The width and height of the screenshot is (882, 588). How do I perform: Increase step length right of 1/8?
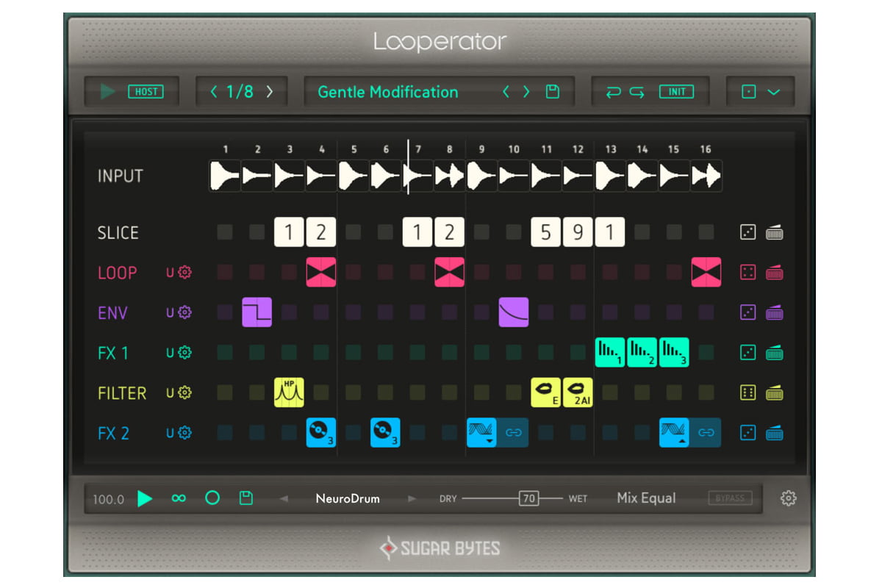269,92
